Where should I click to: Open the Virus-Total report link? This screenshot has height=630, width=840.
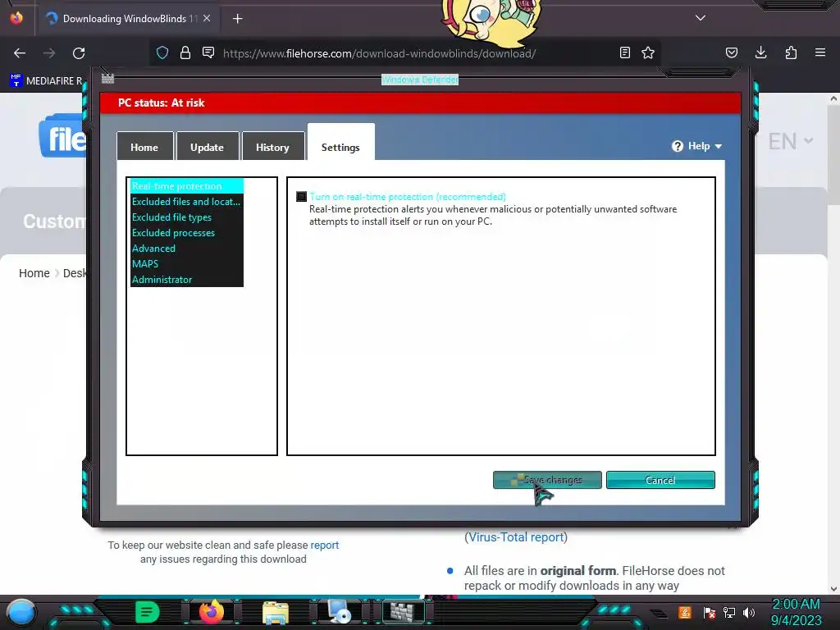(x=517, y=537)
